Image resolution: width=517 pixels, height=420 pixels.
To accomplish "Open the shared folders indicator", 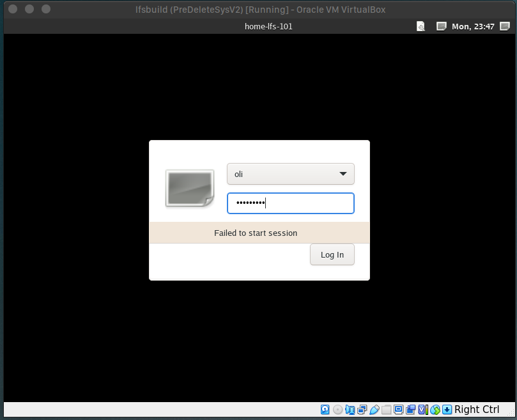I will point(387,410).
